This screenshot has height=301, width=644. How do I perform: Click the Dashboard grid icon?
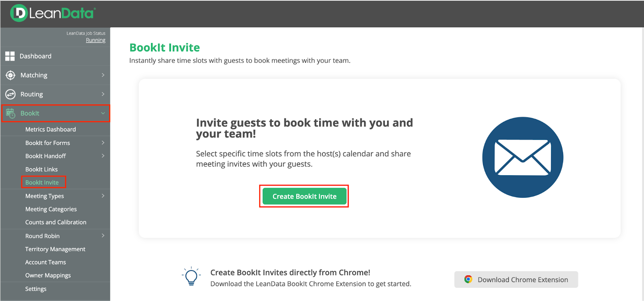(x=10, y=56)
